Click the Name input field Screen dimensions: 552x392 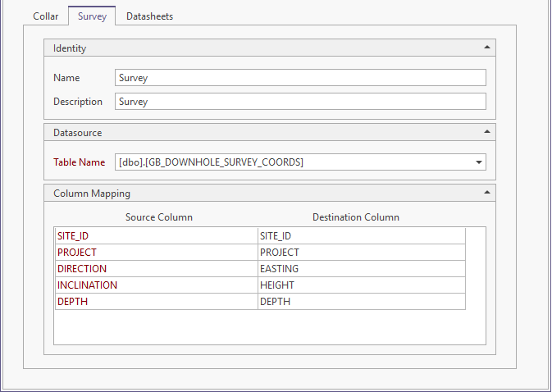300,78
